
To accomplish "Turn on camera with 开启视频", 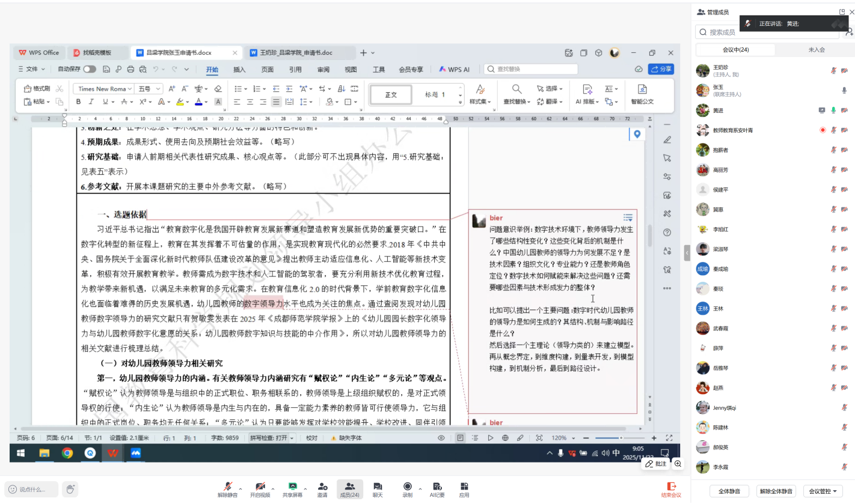I will (x=260, y=487).
